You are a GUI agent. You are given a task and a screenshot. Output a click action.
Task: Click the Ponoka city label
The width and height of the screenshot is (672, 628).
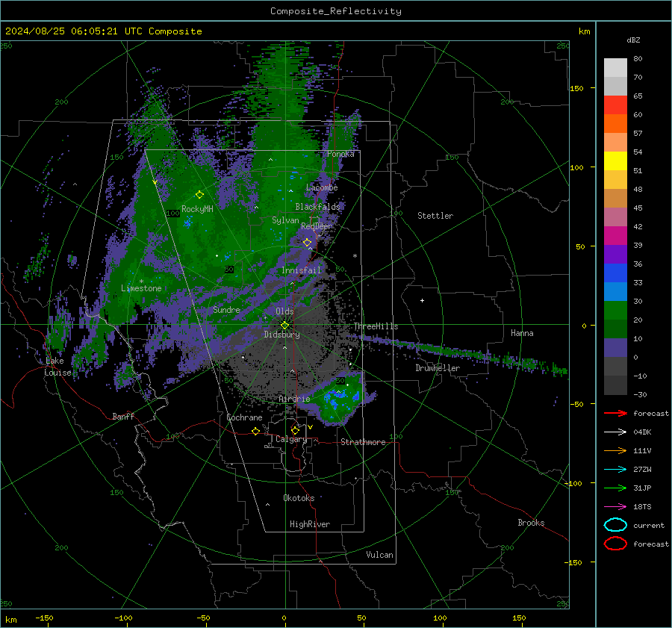point(340,154)
